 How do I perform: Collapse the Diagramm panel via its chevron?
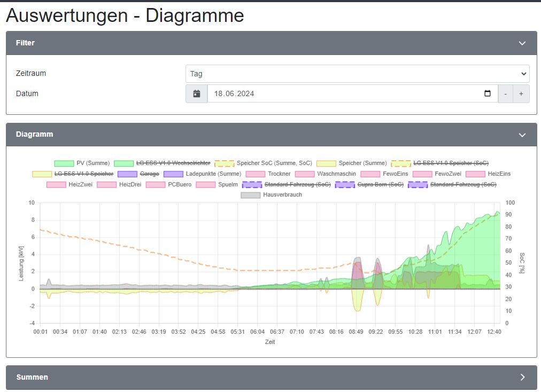(522, 134)
